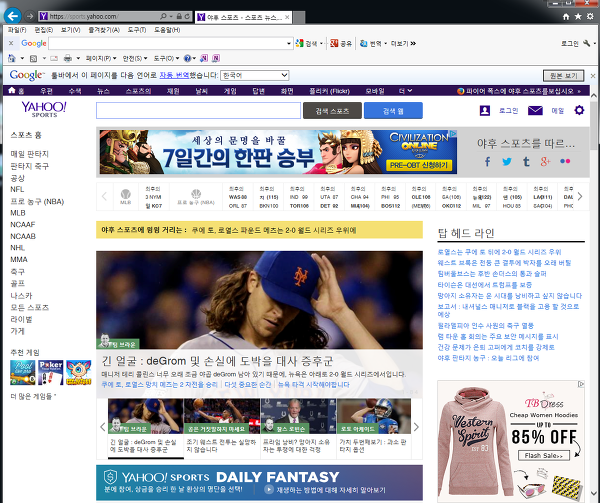The image size is (600, 503).
Task: Open Yahoo settings gear icon
Action: 579,110
